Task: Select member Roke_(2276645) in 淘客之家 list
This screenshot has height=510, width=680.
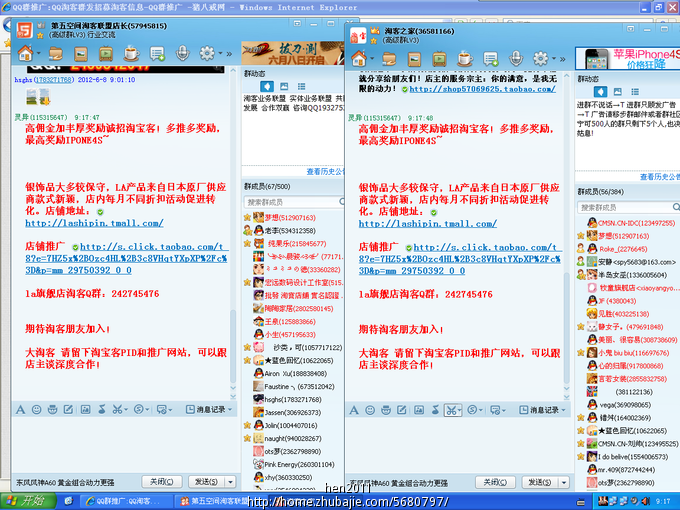Action: (623, 249)
